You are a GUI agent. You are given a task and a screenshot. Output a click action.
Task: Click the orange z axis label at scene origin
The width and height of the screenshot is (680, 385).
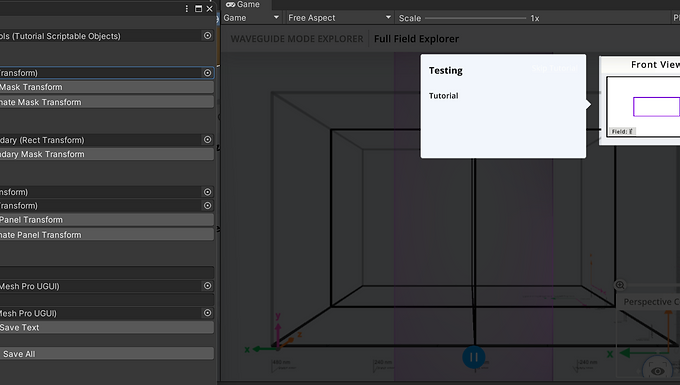coord(299,334)
